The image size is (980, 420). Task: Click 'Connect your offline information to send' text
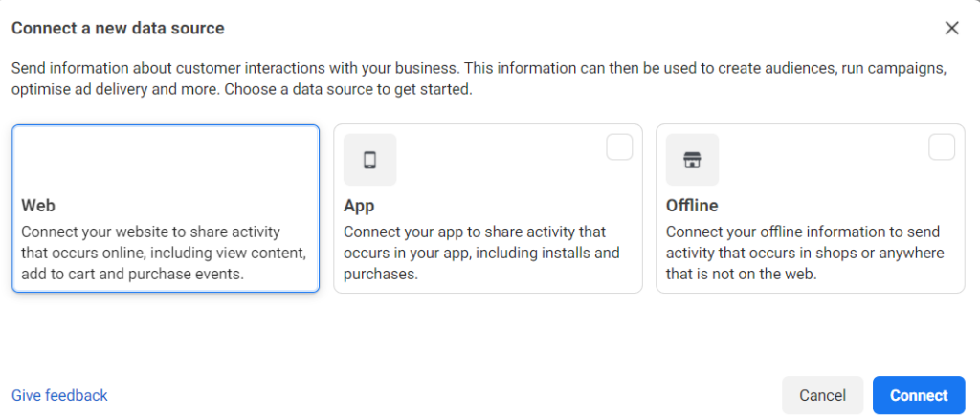(x=803, y=232)
